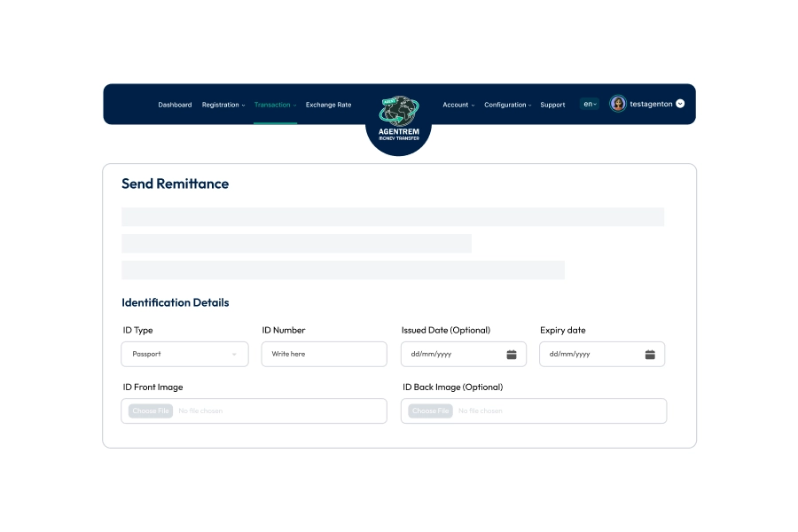Open the ID Type Passport dropdown
Image resolution: width=798 pixels, height=532 pixels.
click(x=184, y=354)
